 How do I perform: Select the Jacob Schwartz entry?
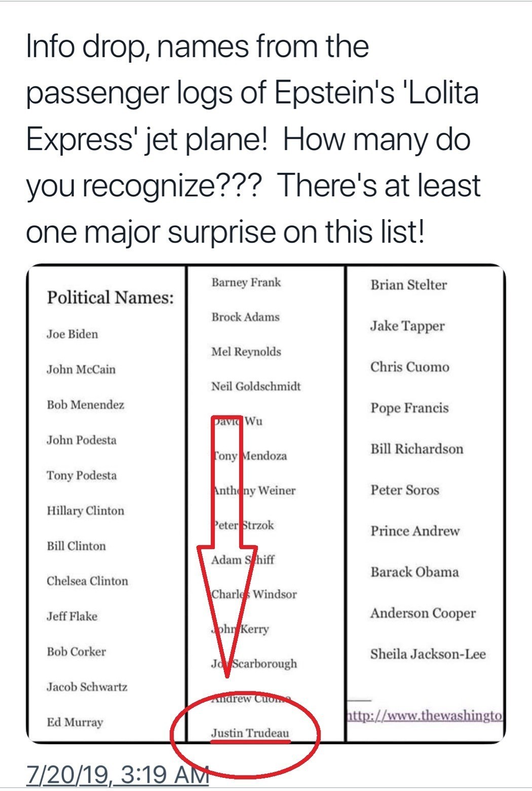pyautogui.click(x=87, y=687)
